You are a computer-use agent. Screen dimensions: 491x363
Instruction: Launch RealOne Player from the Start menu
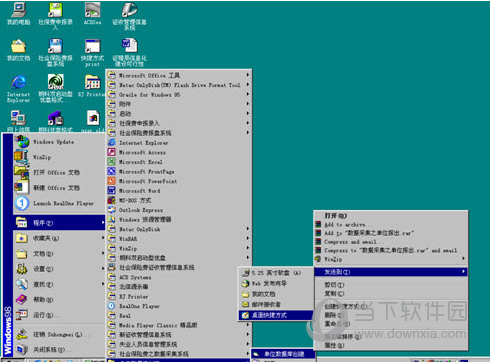pyautogui.click(x=59, y=203)
